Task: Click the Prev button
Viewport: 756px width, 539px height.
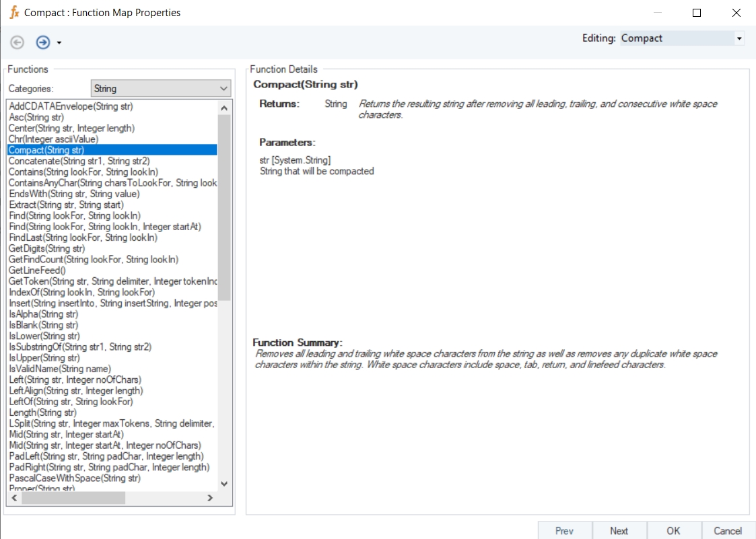Action: 565,530
